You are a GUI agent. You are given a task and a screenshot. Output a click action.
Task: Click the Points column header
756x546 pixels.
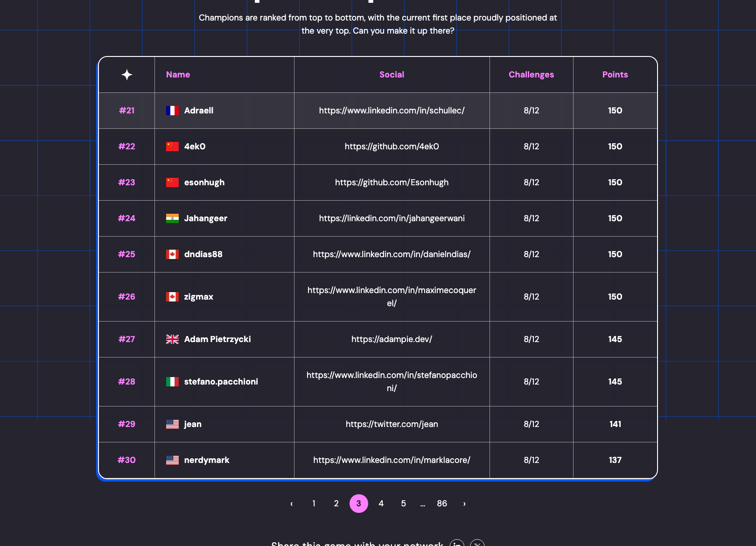coord(615,75)
